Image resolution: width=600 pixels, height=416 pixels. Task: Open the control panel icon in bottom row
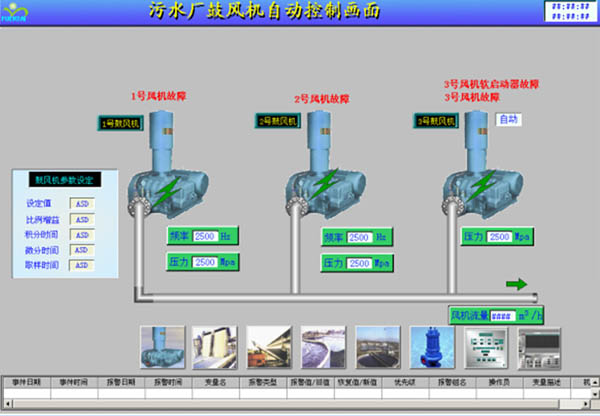(482, 347)
